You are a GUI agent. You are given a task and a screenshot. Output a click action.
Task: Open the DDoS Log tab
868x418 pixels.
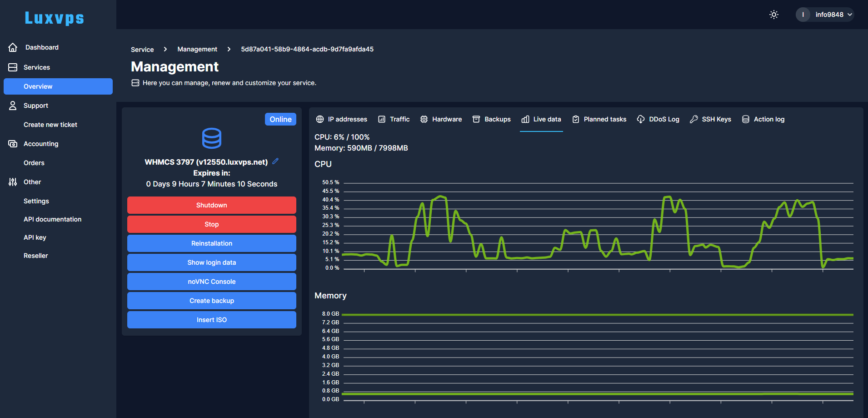pyautogui.click(x=658, y=119)
